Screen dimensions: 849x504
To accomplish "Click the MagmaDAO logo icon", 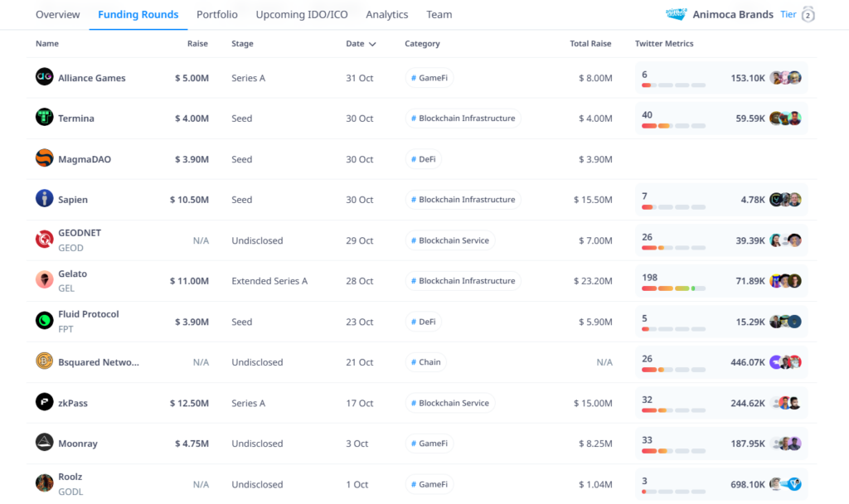I will [x=45, y=158].
